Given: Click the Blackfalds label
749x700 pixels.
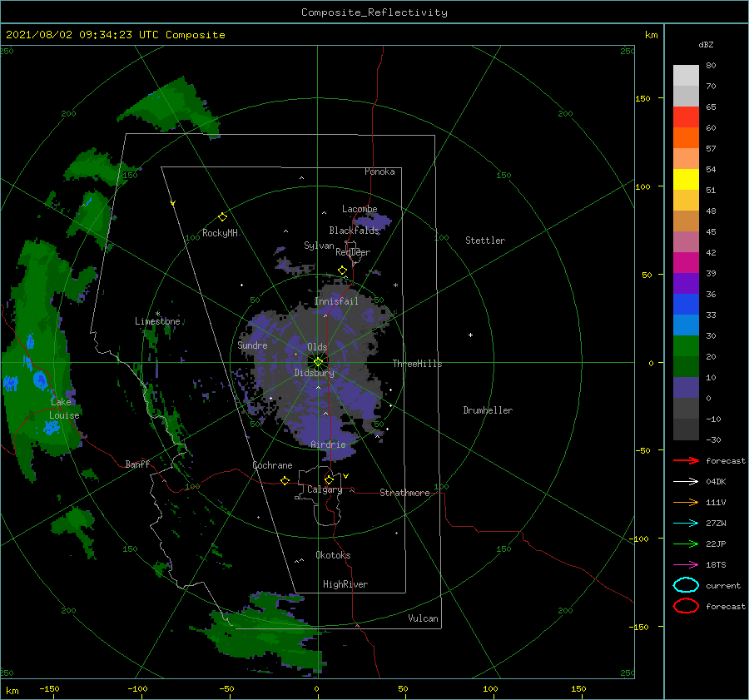Looking at the screenshot, I should pos(354,231).
